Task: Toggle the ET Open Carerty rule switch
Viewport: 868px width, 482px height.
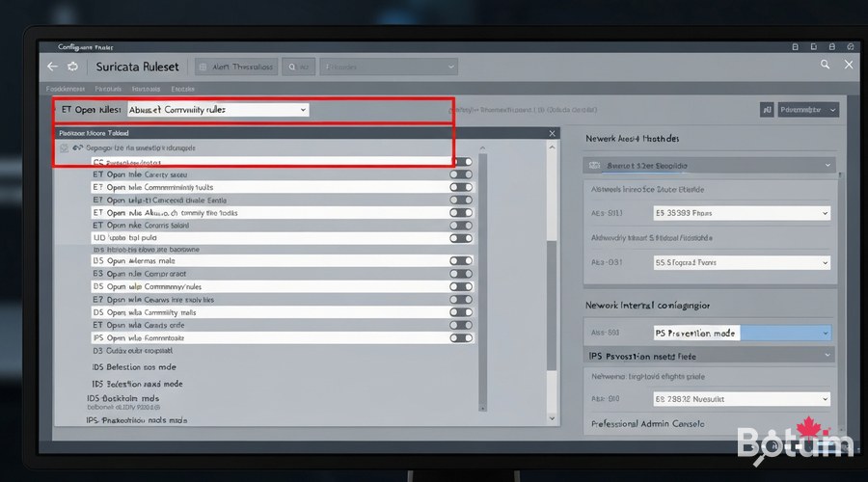Action: point(461,174)
